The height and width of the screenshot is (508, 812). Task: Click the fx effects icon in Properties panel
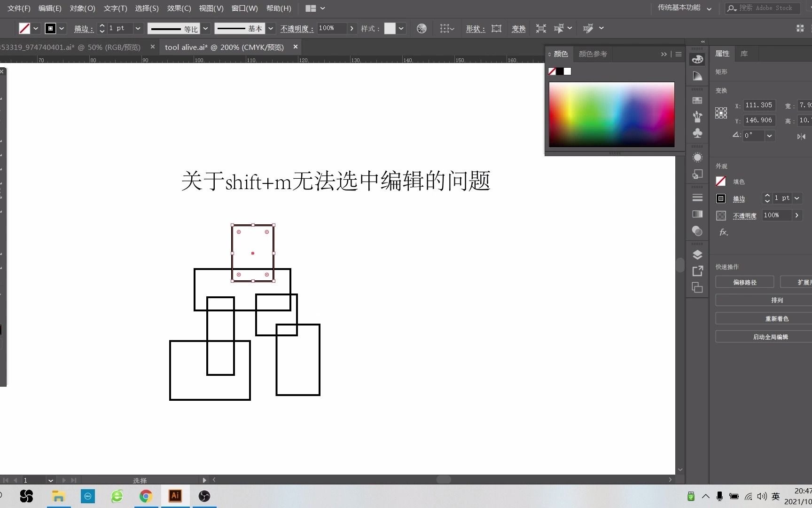(x=724, y=232)
